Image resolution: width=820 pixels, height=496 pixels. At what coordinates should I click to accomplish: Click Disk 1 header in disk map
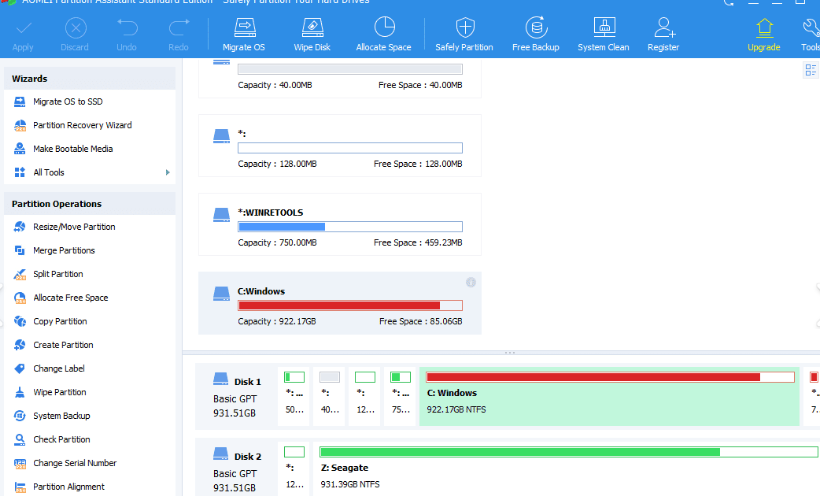tap(236, 396)
